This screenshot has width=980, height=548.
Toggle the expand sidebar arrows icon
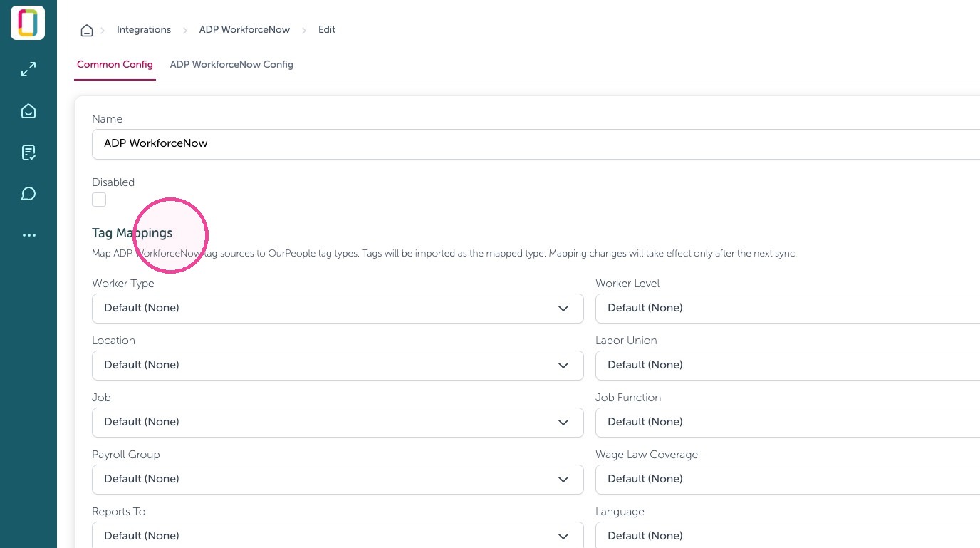click(28, 70)
